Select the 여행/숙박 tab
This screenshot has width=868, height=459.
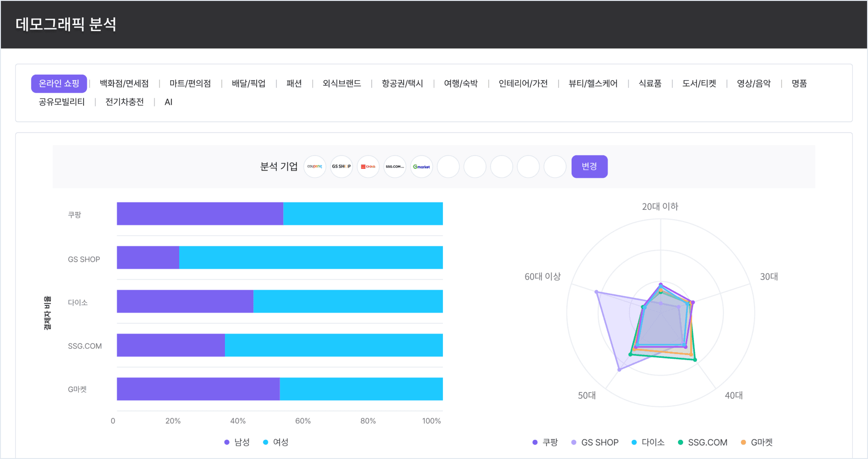(x=461, y=83)
